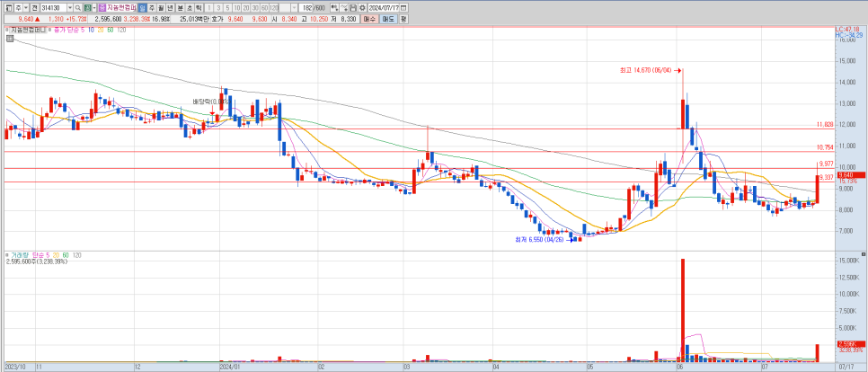Click the 10,754 horizontal line price label
The image size is (868, 372).
(825, 147)
